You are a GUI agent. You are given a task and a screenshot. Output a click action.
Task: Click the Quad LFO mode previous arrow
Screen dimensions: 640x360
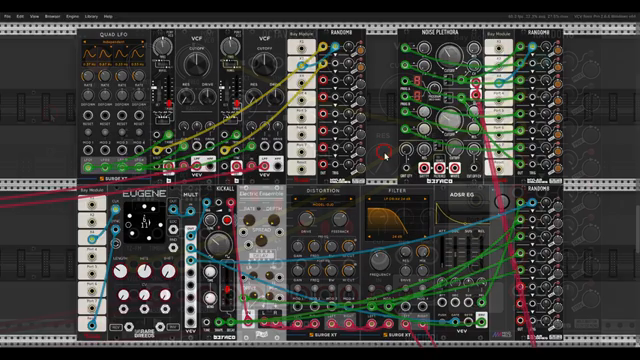pyautogui.click(x=84, y=42)
